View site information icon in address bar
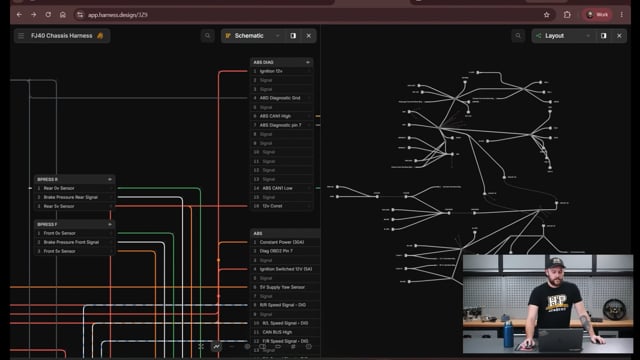 coord(80,15)
